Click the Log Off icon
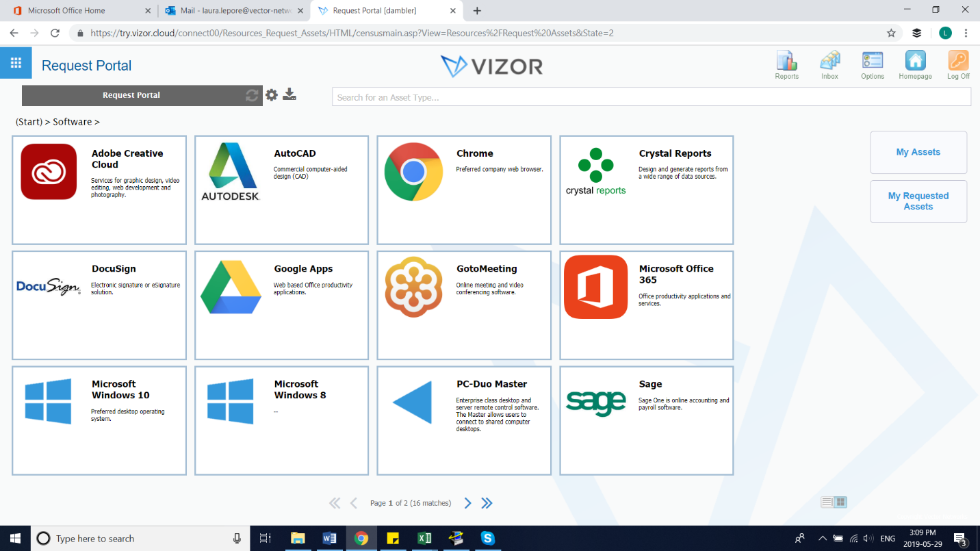980x551 pixels. point(957,65)
